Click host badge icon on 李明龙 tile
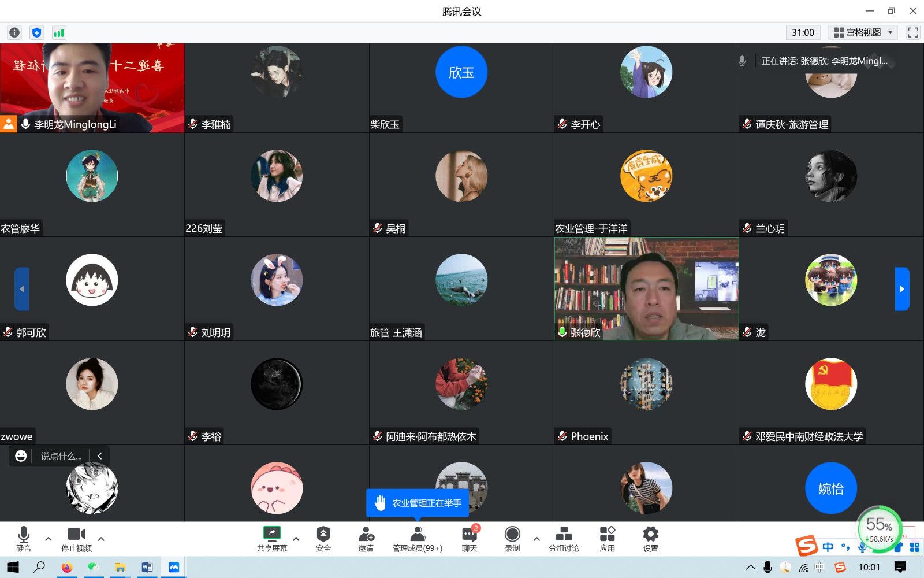The width and height of the screenshot is (924, 578). pos(9,124)
